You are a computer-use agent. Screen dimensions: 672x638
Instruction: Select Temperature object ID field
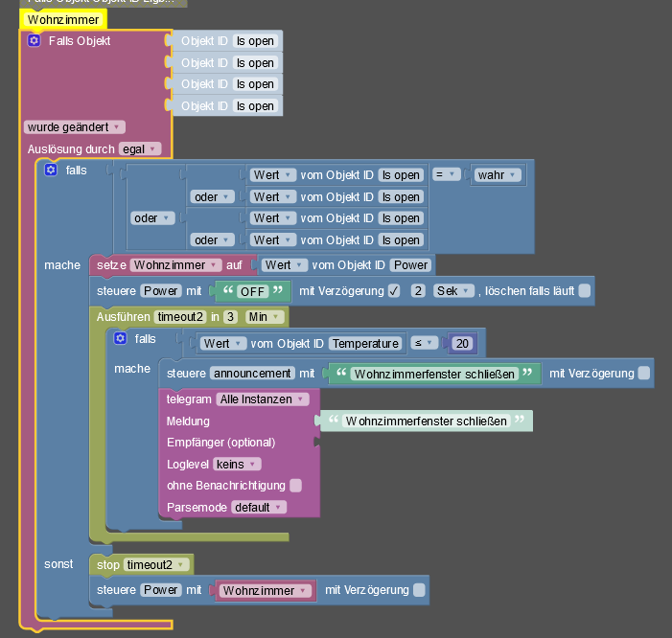point(365,343)
